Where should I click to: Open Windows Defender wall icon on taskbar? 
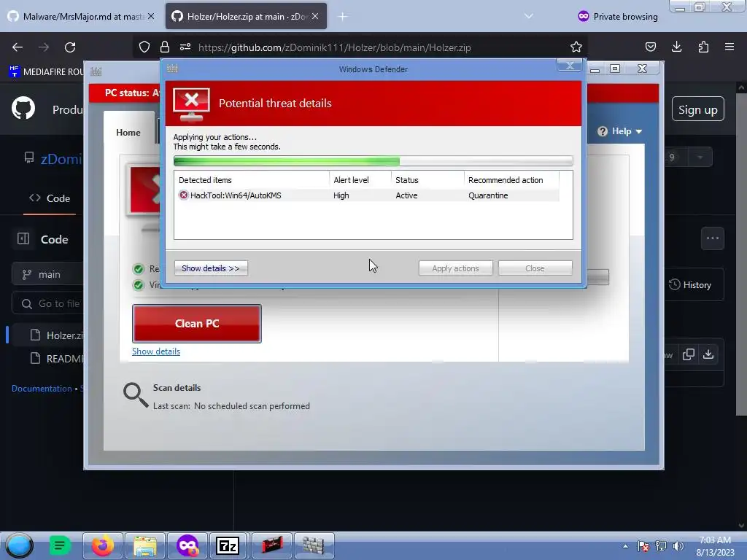(314, 545)
